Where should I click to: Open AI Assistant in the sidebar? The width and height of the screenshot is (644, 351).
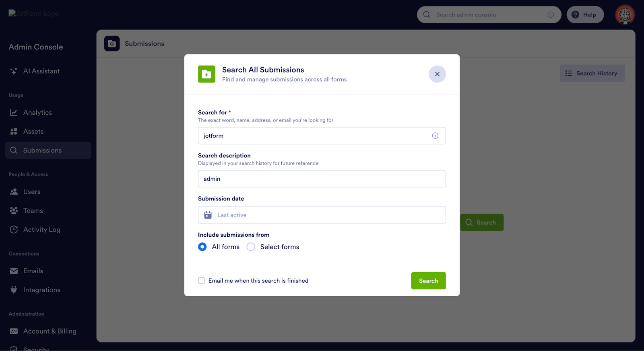(x=48, y=71)
